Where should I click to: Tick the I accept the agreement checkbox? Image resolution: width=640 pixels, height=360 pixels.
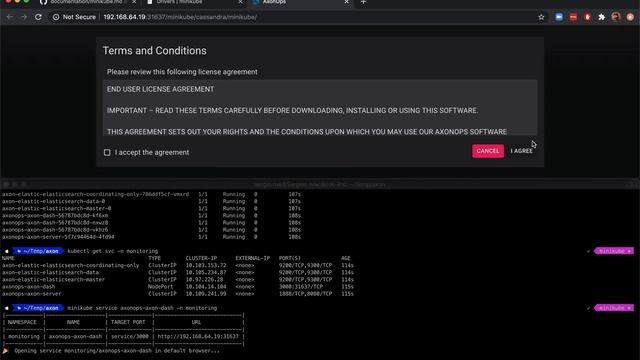pos(107,152)
